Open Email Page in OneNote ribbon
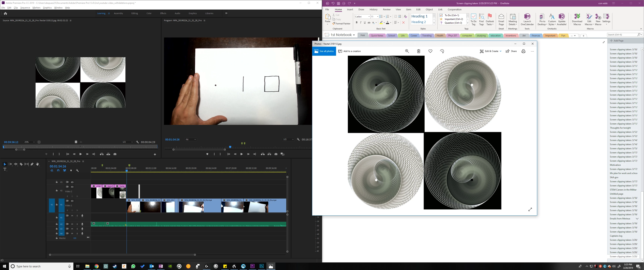The image size is (644, 270). [x=501, y=19]
